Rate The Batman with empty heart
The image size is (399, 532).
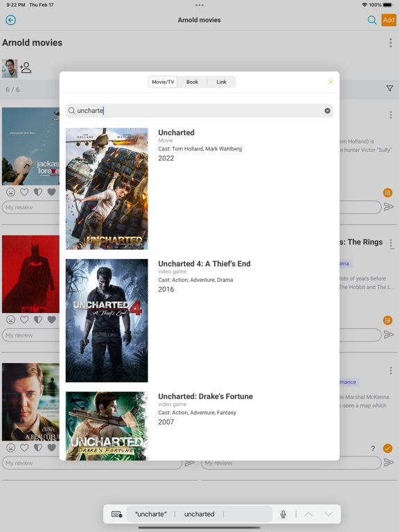pyautogui.click(x=24, y=319)
